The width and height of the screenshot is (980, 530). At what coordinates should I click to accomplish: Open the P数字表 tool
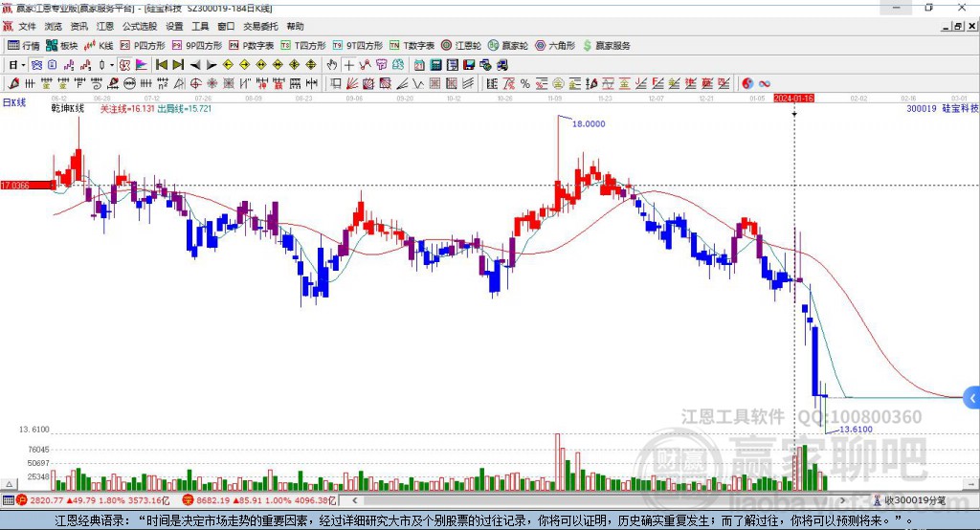pyautogui.click(x=252, y=46)
